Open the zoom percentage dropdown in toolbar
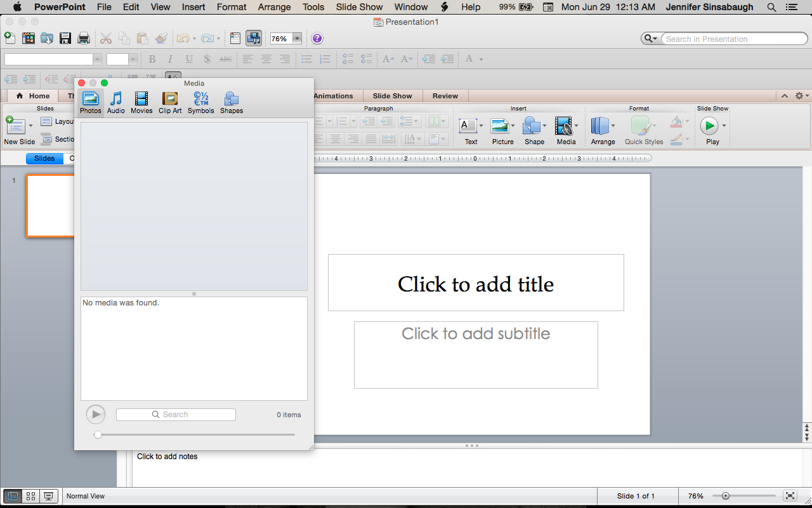The image size is (812, 508). click(x=297, y=39)
